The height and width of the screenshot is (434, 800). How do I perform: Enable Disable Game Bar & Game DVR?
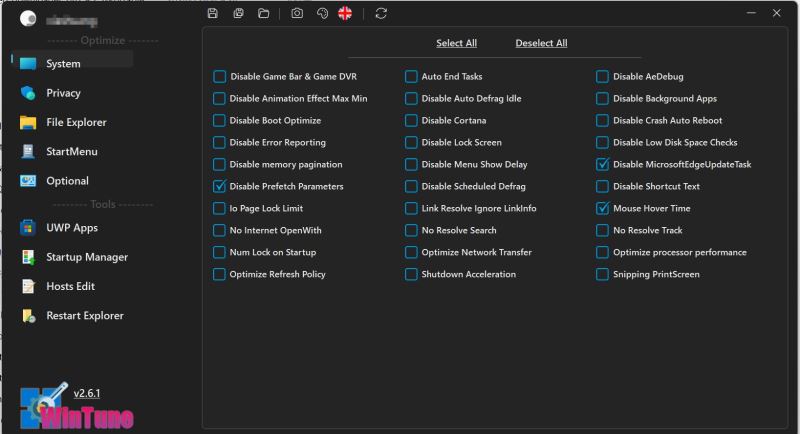point(219,76)
